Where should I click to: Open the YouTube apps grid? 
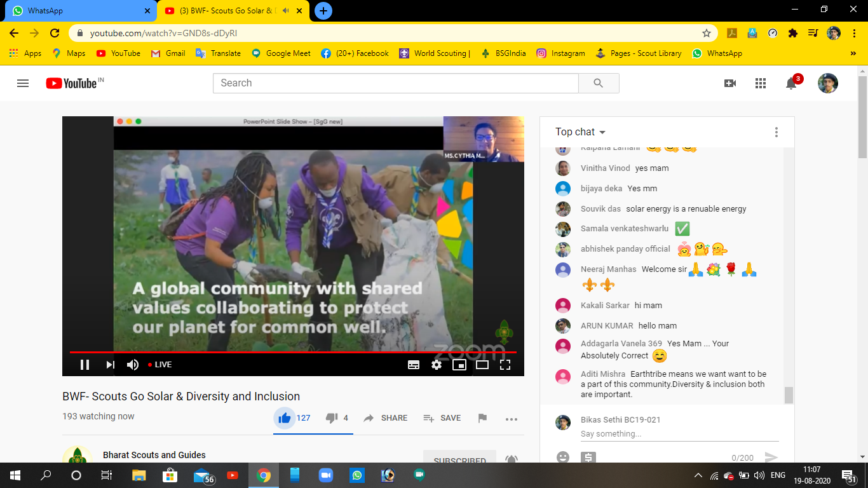(x=761, y=83)
